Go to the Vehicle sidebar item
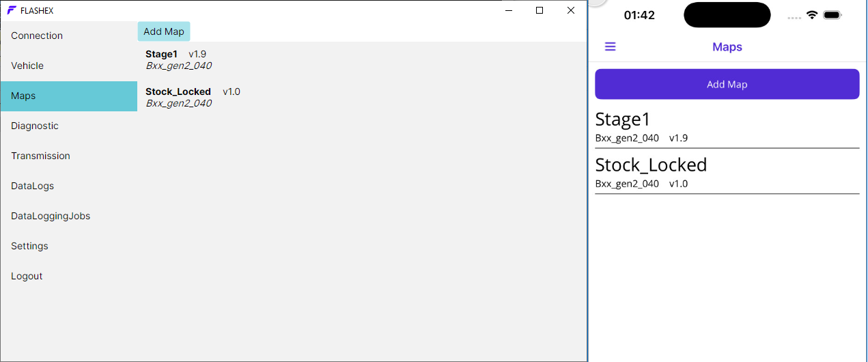The height and width of the screenshot is (362, 868). pyautogui.click(x=27, y=66)
